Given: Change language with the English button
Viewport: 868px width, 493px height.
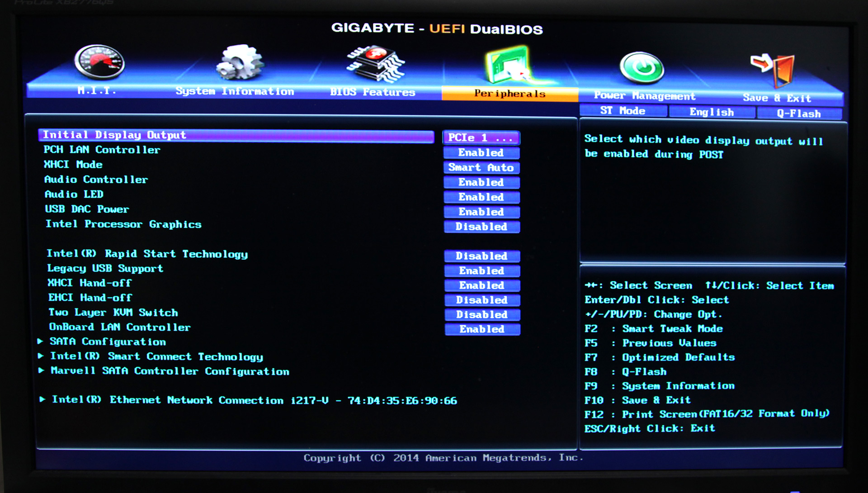Looking at the screenshot, I should [x=712, y=112].
